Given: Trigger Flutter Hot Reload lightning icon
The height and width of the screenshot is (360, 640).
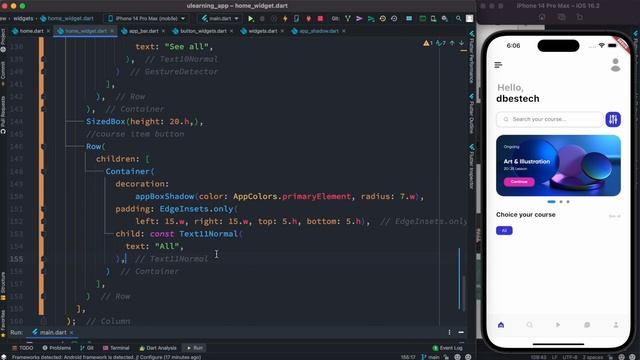Looking at the screenshot, I should (x=285, y=18).
